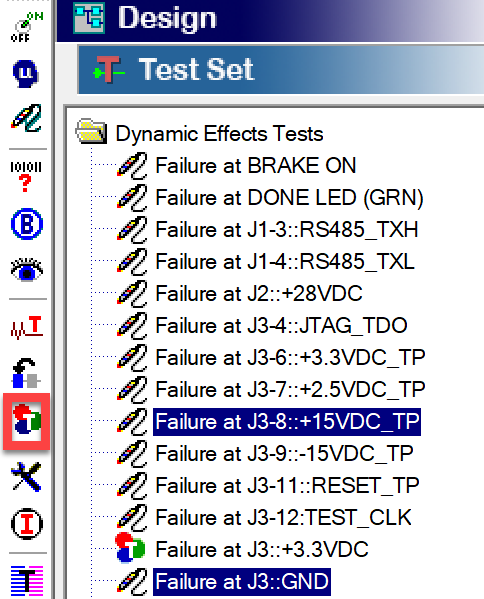Toggle the eye view icon
The height and width of the screenshot is (599, 484).
26,270
